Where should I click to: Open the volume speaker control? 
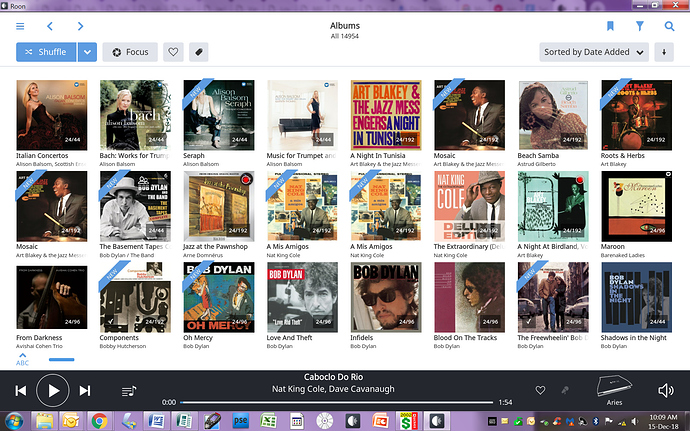click(x=665, y=390)
